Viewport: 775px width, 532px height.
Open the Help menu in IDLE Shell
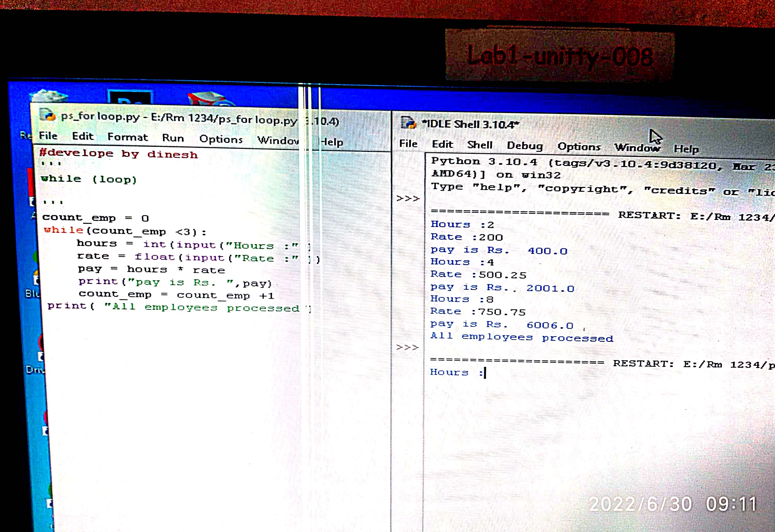686,149
